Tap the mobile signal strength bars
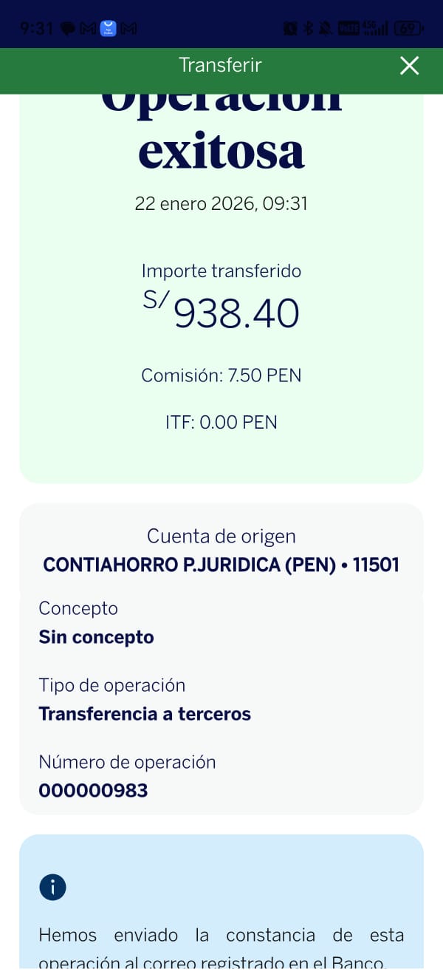 (375, 29)
